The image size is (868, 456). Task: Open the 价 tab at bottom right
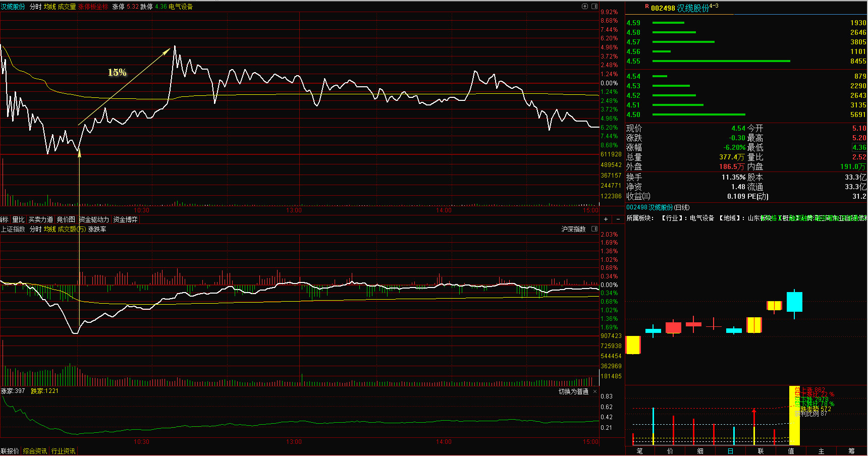tap(670, 451)
